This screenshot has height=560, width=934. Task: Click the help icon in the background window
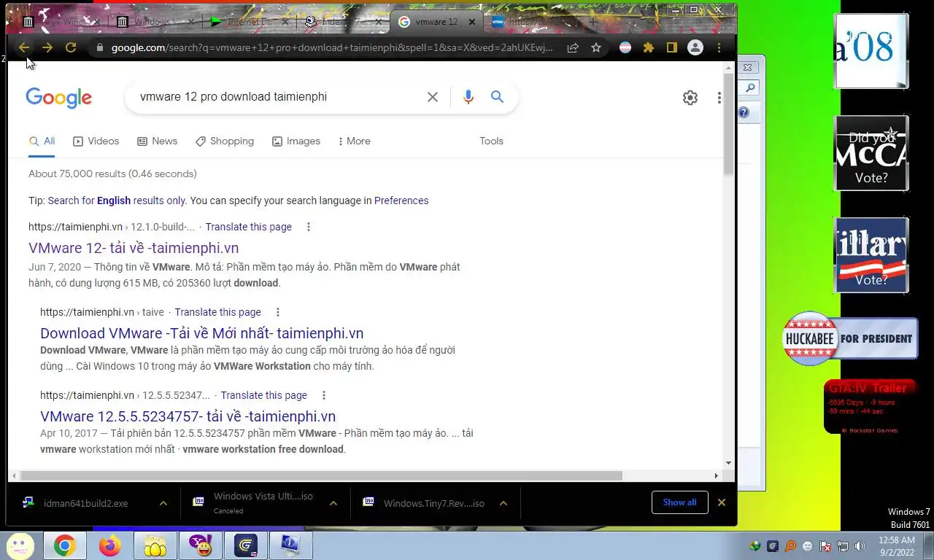coord(744,112)
